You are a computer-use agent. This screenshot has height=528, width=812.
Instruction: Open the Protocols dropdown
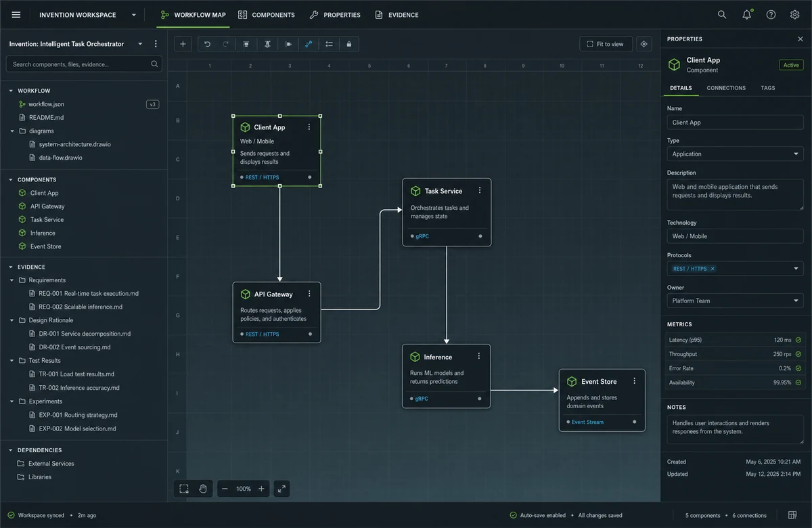pos(796,269)
